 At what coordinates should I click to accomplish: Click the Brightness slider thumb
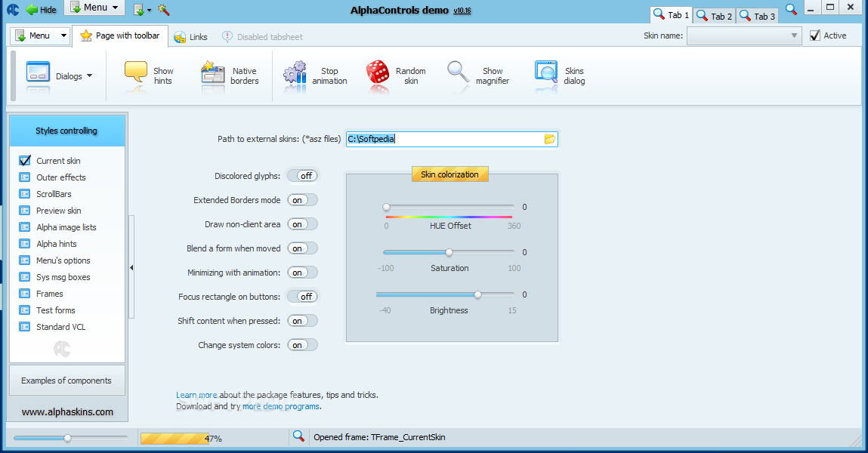(477, 294)
